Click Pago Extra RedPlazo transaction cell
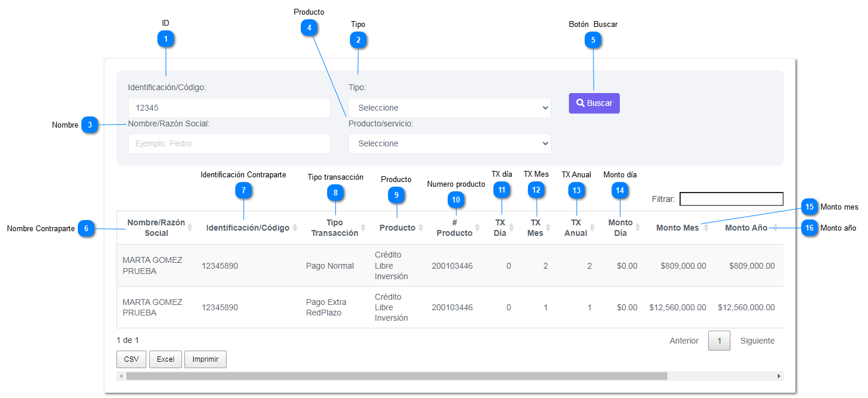Viewport: 868px width, 398px height. click(327, 307)
